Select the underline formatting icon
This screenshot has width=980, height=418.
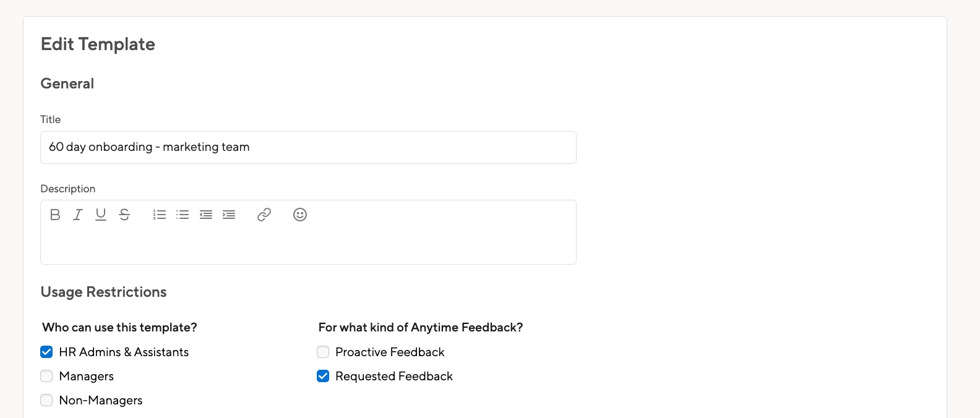point(100,215)
